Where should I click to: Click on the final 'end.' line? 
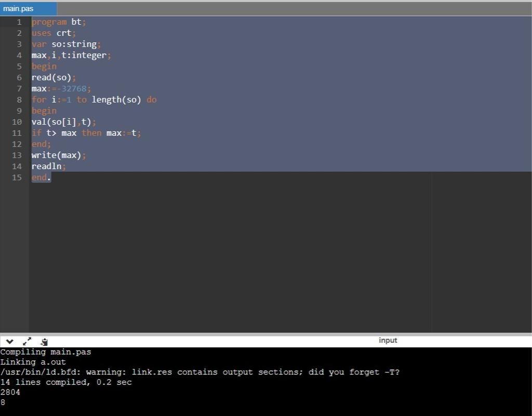41,178
